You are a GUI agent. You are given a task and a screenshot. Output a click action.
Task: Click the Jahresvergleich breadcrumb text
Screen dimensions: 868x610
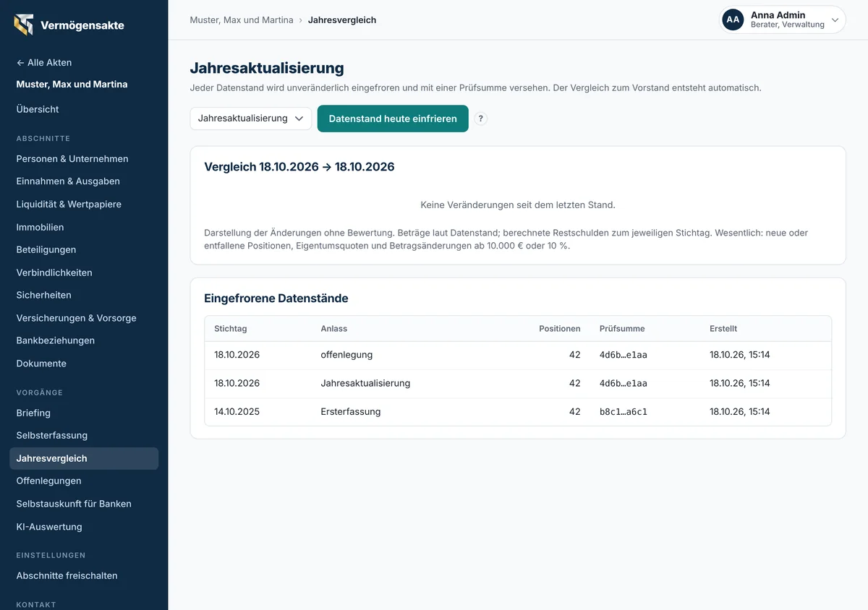click(342, 20)
